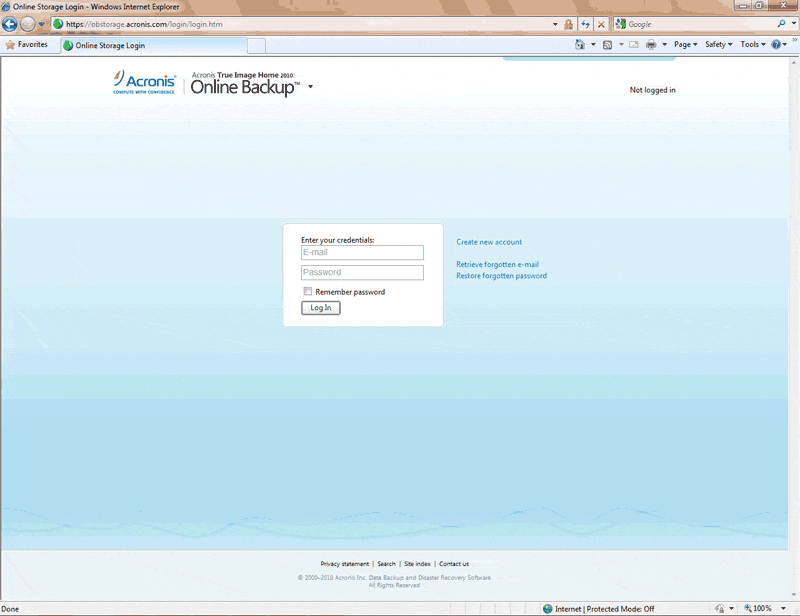
Task: Click the scrollbar down arrow
Action: coord(793,595)
